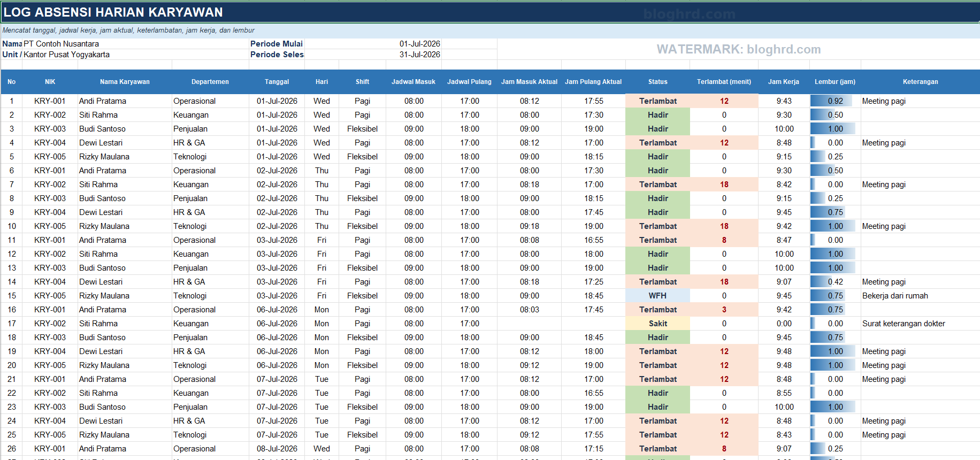The width and height of the screenshot is (980, 460).
Task: Click the 'Hadir' status cell in row 2
Action: coord(657,115)
